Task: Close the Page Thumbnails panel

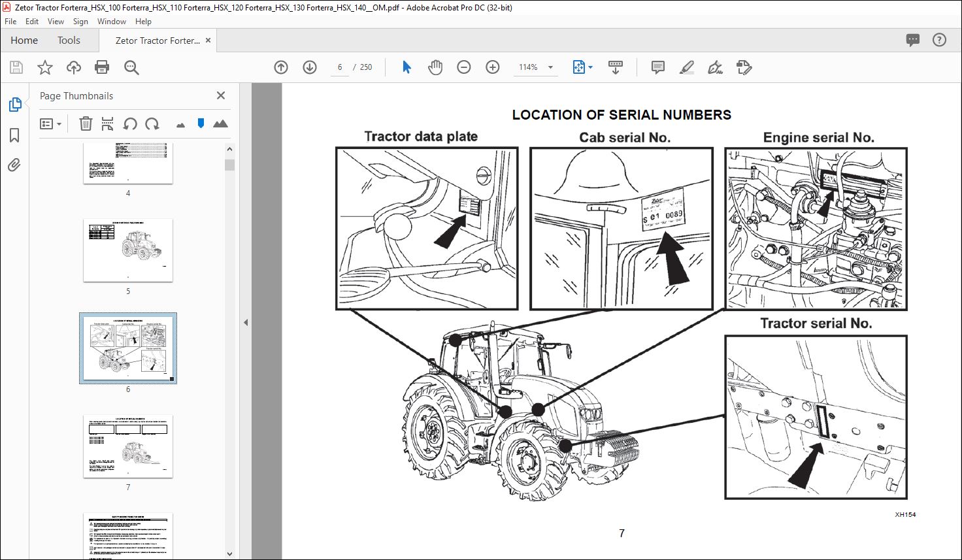Action: pyautogui.click(x=221, y=95)
